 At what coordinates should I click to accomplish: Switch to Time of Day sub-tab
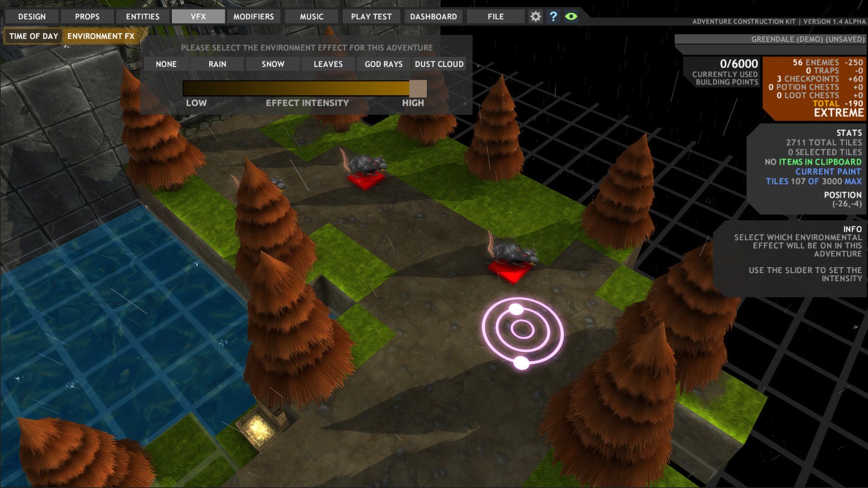coord(34,36)
